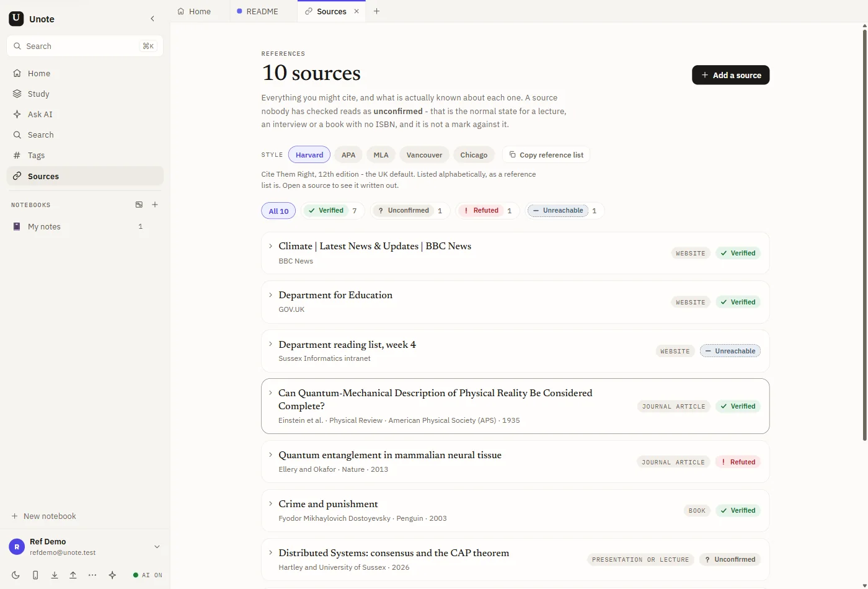The image size is (868, 589).
Task: Show all 10 sources
Action: pos(278,211)
